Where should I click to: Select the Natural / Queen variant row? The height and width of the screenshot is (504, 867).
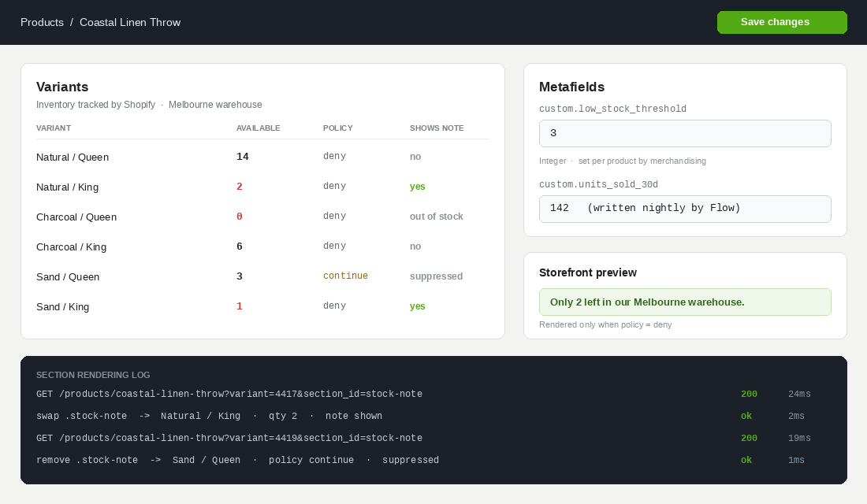tap(262, 157)
